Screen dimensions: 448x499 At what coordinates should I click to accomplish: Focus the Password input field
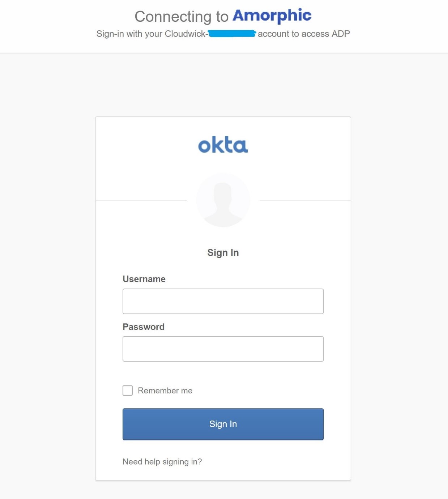click(223, 349)
